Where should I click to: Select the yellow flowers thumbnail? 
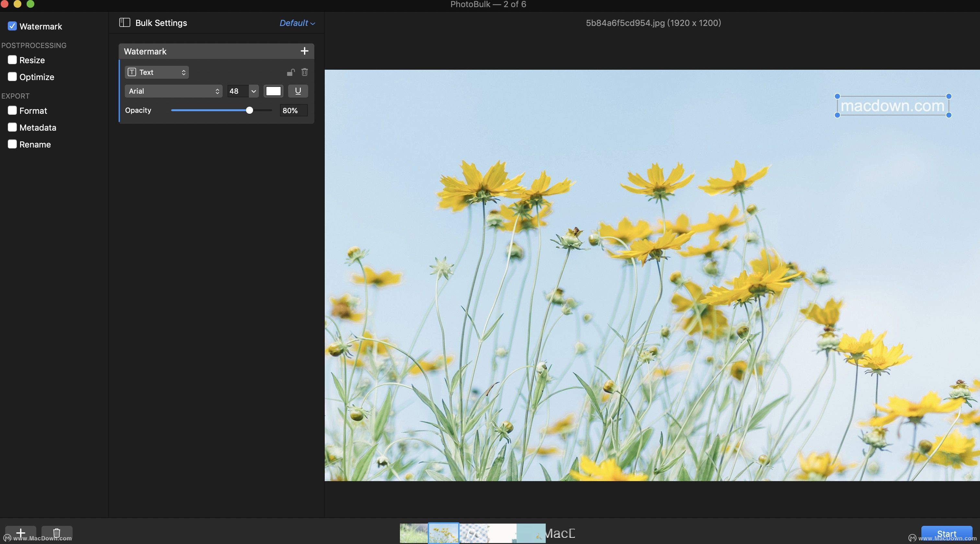[x=443, y=533]
